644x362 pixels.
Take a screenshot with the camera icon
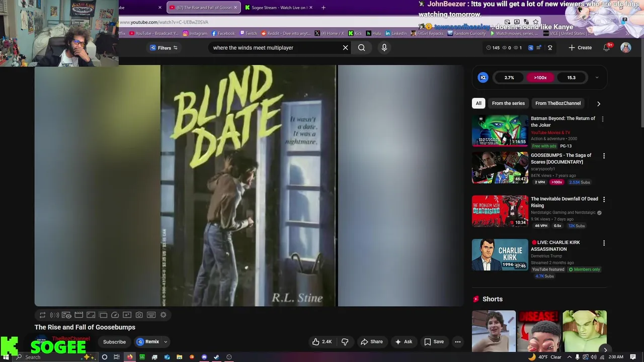click(x=139, y=315)
